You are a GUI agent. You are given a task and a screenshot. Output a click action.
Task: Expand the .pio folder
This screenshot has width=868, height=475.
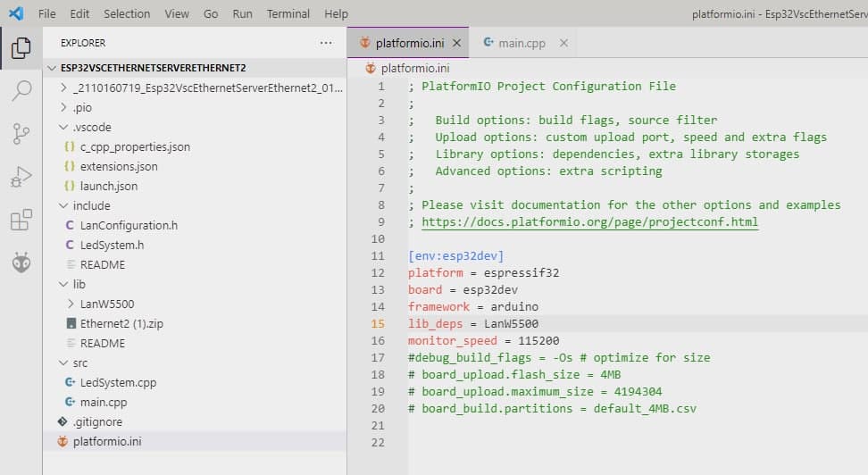point(63,107)
